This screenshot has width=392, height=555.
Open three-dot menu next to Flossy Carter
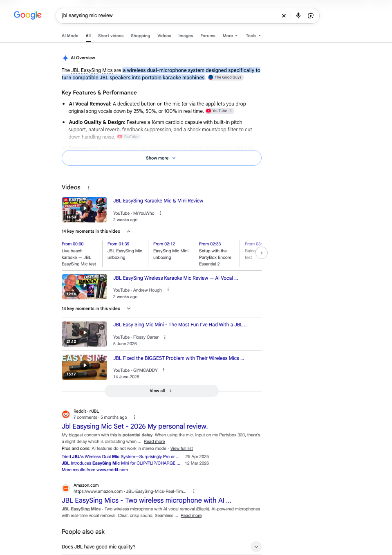pyautogui.click(x=165, y=337)
